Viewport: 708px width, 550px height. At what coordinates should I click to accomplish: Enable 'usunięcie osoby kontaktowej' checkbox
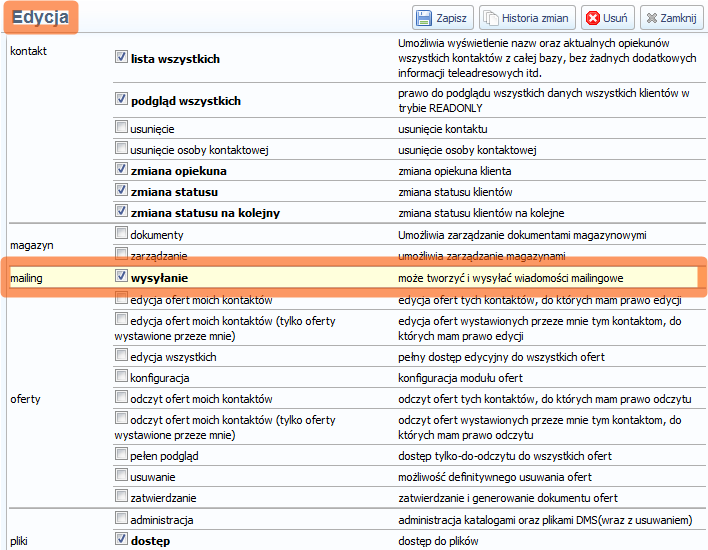[x=122, y=149]
